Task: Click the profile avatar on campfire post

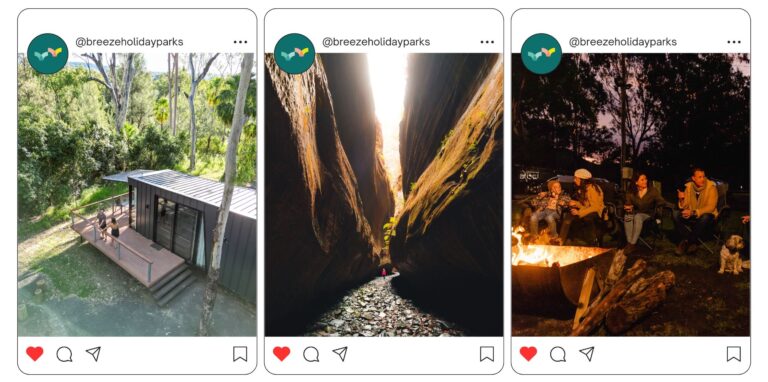Action: click(541, 54)
